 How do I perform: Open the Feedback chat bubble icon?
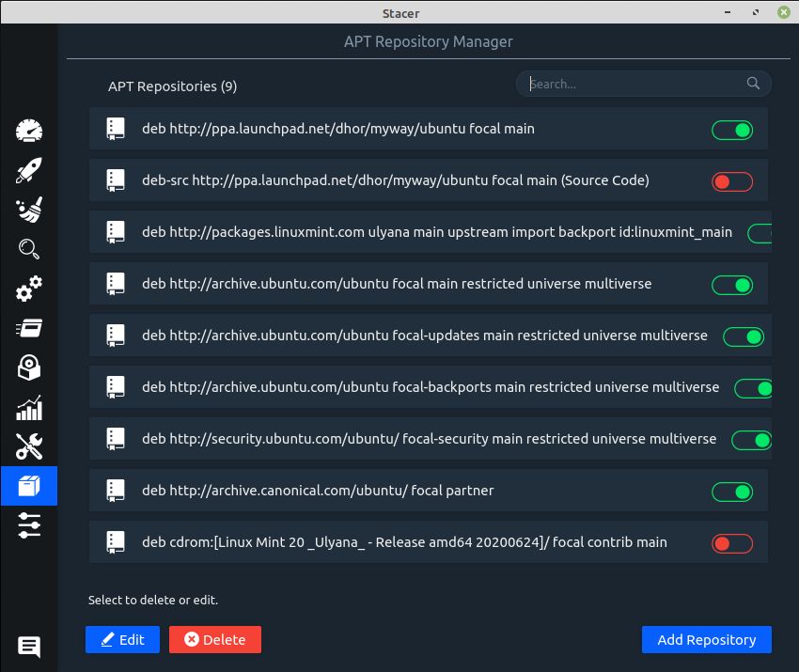coord(29,647)
